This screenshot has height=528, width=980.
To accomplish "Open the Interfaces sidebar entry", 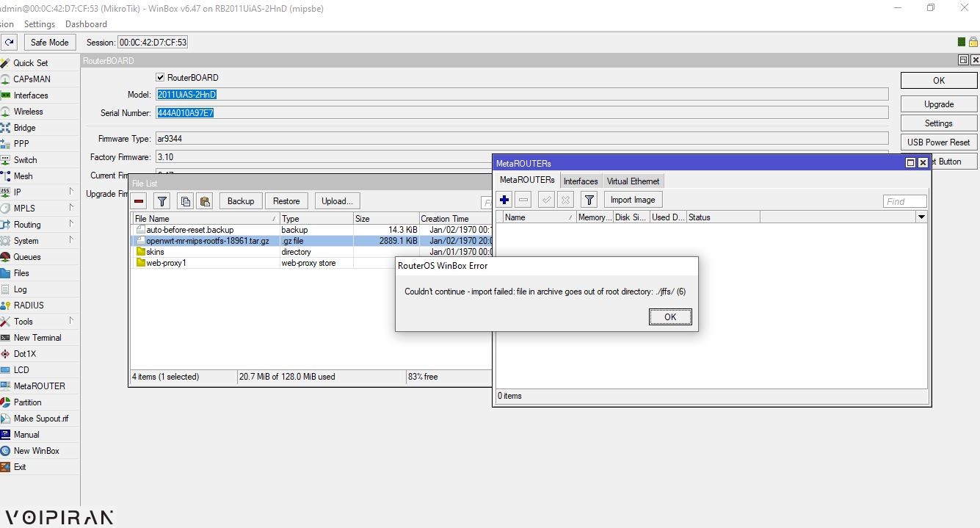I will pyautogui.click(x=31, y=95).
